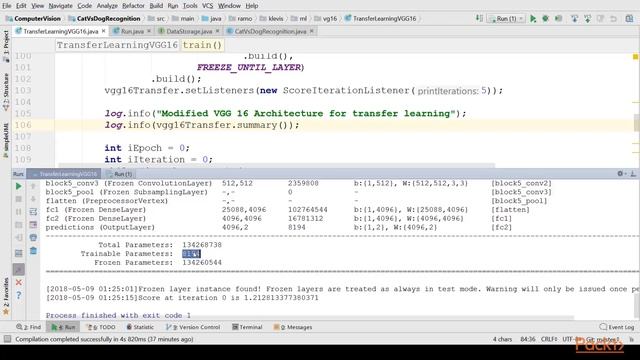Open Run panel help via the question mark
The image size is (640, 360).
pyautogui.click(x=18, y=295)
